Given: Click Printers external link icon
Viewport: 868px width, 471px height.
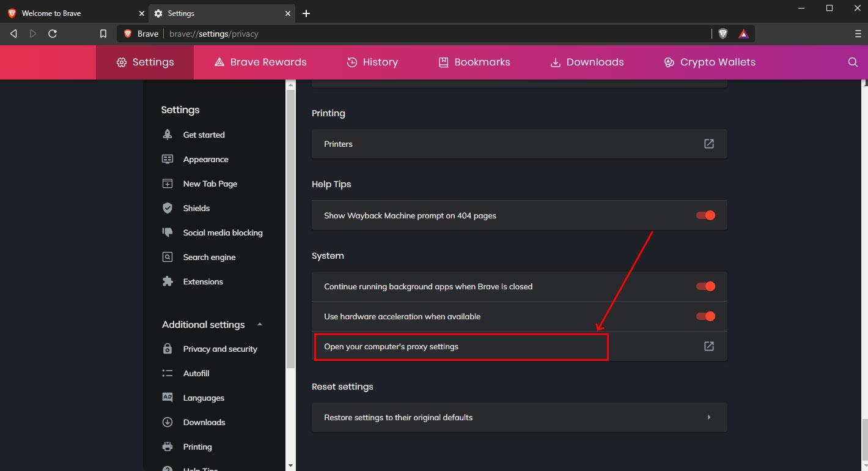Looking at the screenshot, I should 709,144.
